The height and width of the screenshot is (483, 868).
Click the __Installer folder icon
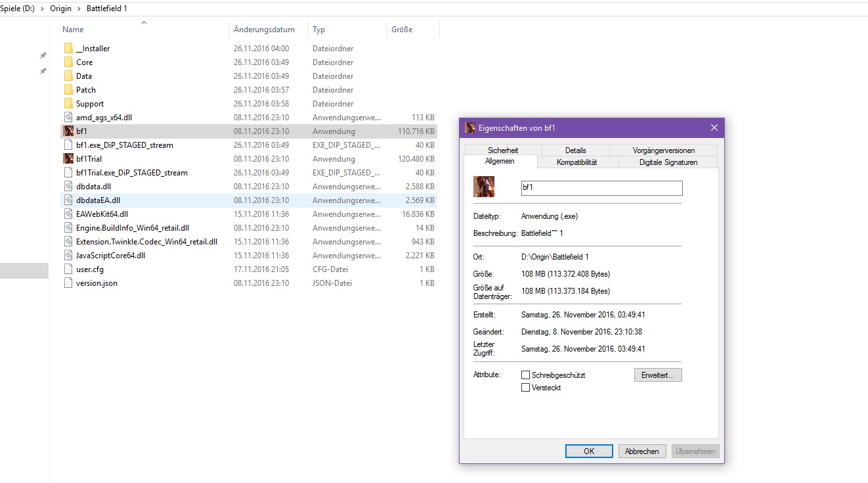(x=69, y=49)
